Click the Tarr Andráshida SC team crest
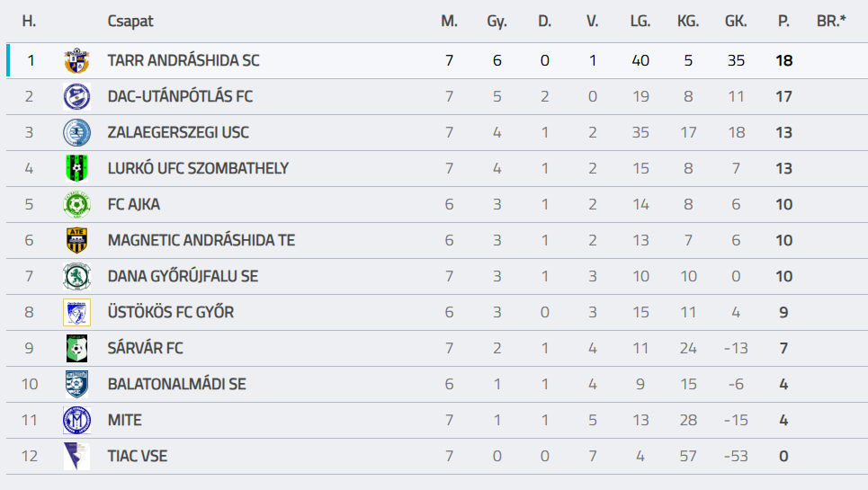The height and width of the screenshot is (490, 868). pyautogui.click(x=76, y=61)
